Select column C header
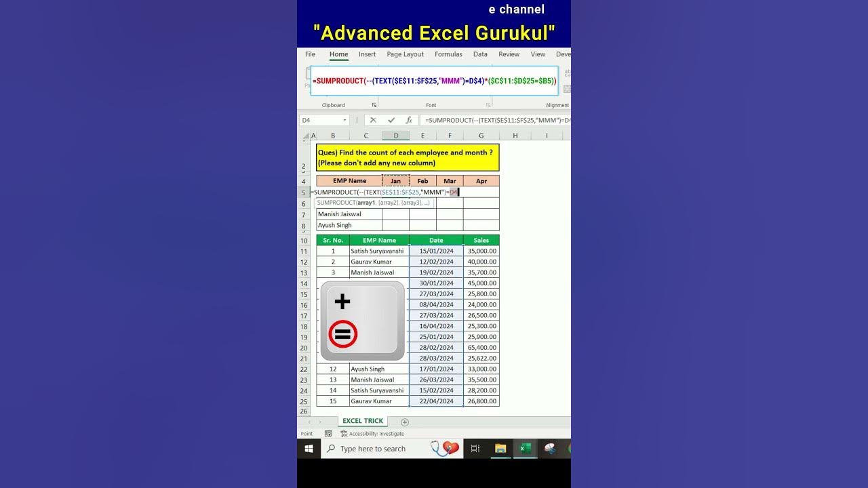 coord(366,136)
